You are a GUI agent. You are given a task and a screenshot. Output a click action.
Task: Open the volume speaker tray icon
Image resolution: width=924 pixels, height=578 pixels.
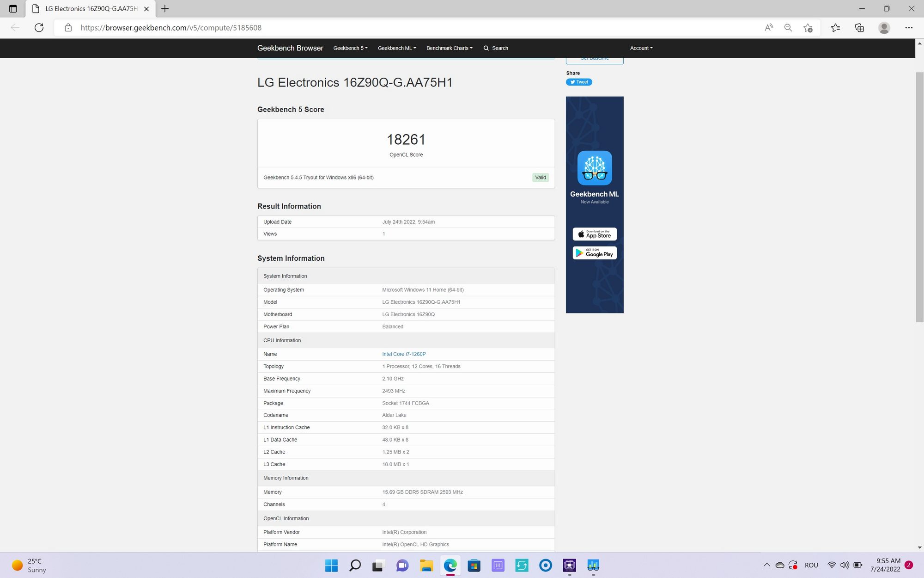tap(845, 565)
